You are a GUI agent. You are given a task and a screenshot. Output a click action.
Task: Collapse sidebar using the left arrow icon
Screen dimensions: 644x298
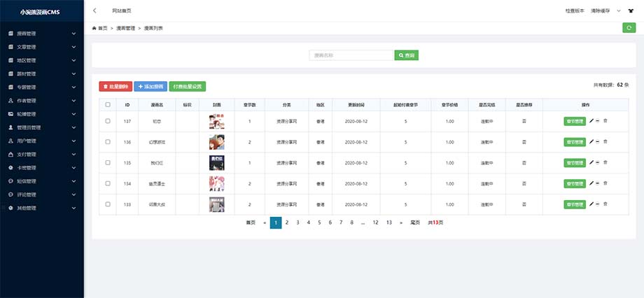(95, 11)
